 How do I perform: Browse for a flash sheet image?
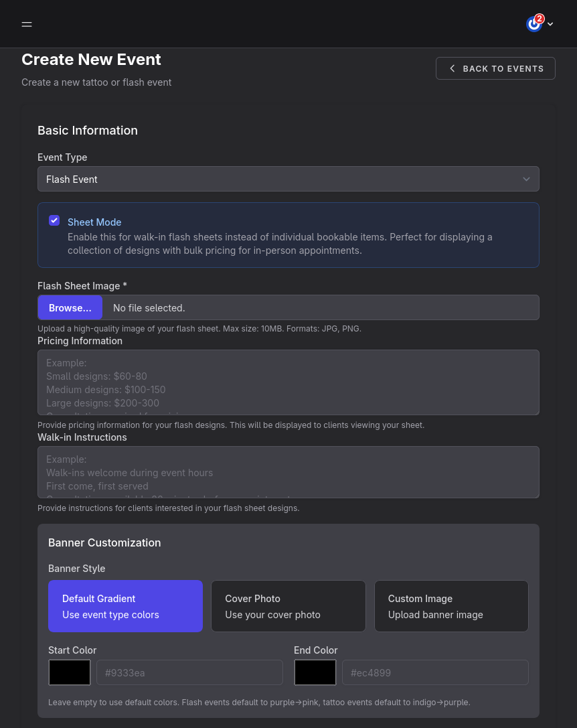[70, 307]
